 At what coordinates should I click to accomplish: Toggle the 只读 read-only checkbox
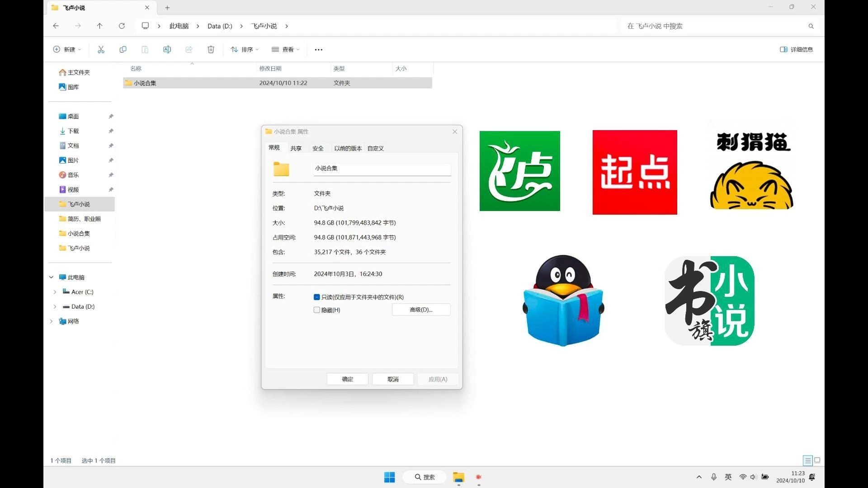317,297
